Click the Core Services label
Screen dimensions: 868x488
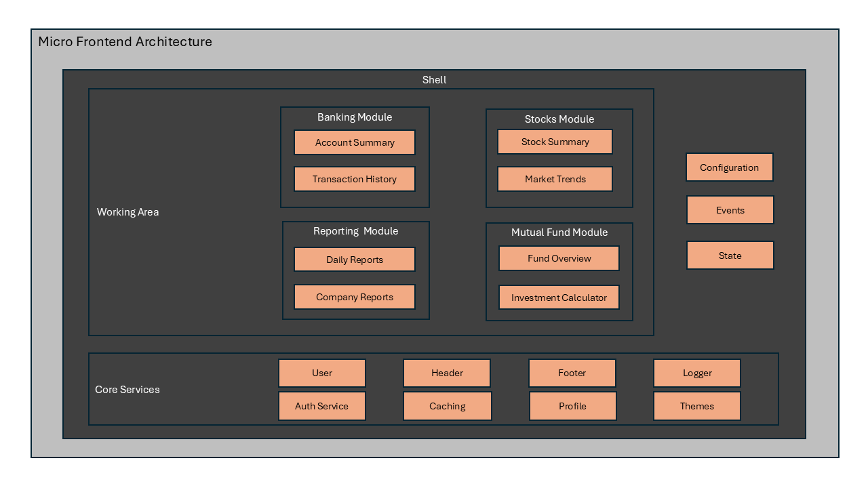pos(127,390)
